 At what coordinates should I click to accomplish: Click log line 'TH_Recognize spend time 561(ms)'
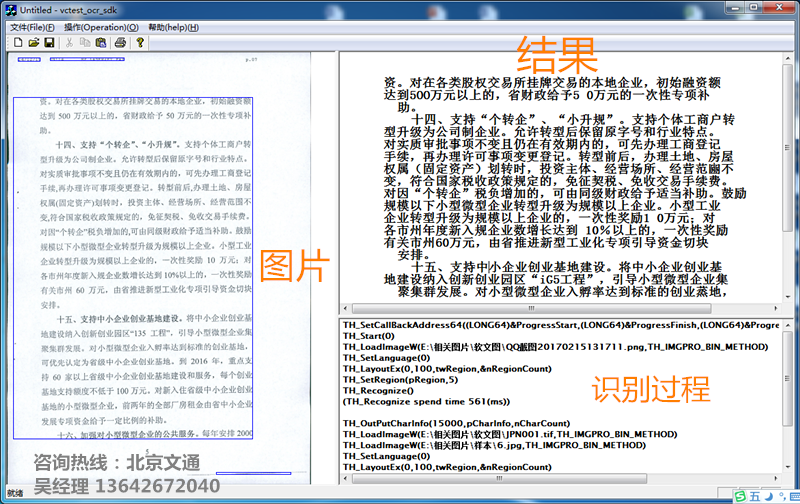[427, 401]
